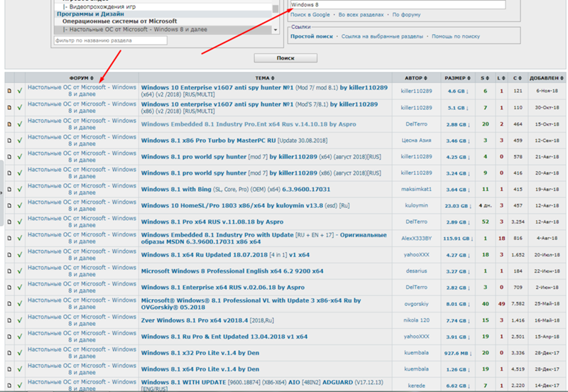This screenshot has height=392, width=568.
Task: Open 'Простой поиск' link
Action: [x=312, y=36]
